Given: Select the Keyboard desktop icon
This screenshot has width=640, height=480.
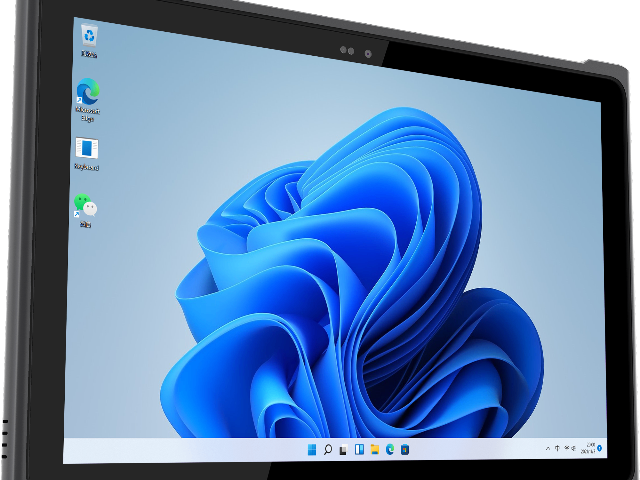Looking at the screenshot, I should (87, 150).
